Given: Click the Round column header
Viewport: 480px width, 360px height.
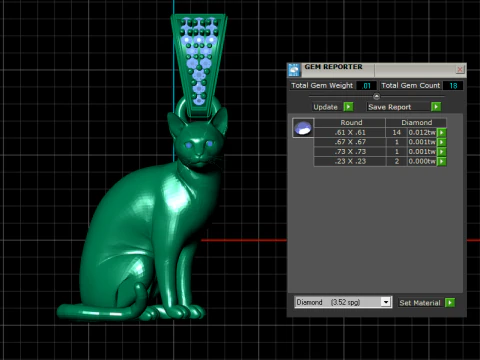Looking at the screenshot, I should [x=351, y=123].
